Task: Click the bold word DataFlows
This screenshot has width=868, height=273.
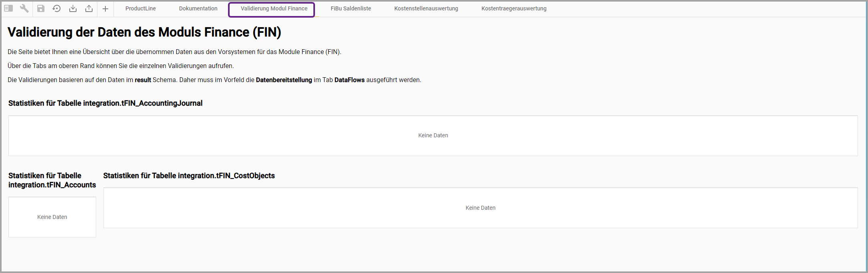Action: click(349, 80)
